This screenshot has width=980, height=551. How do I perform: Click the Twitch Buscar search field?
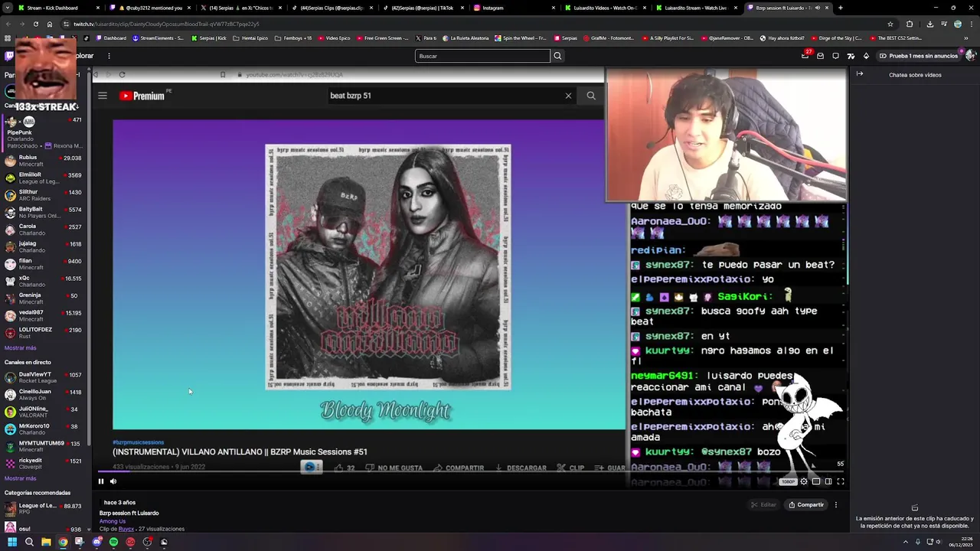coord(482,56)
